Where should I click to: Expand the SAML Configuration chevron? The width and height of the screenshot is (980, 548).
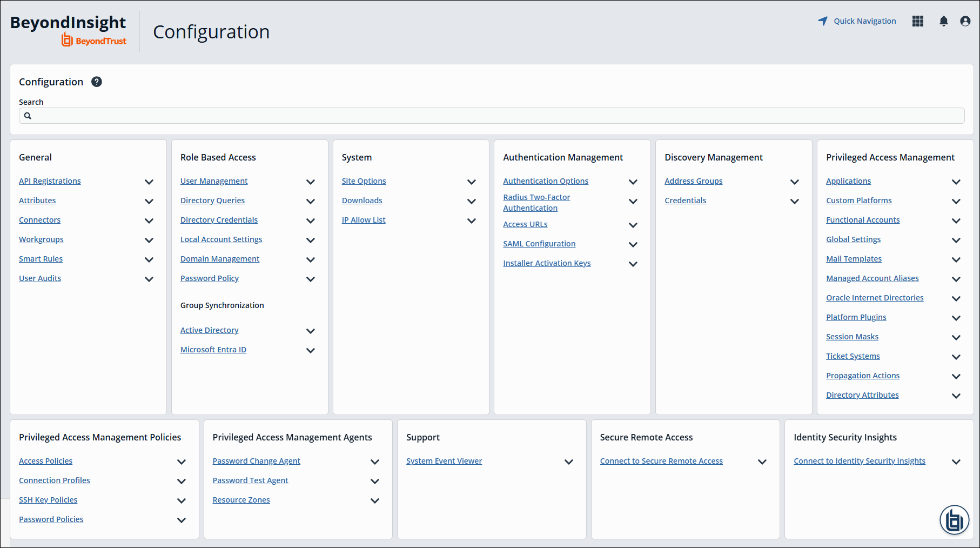point(633,244)
